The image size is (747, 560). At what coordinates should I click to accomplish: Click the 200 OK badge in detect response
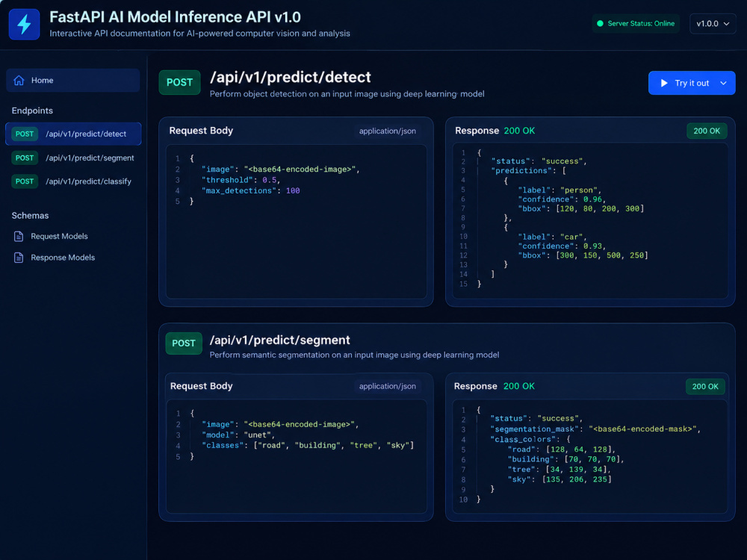tap(707, 131)
